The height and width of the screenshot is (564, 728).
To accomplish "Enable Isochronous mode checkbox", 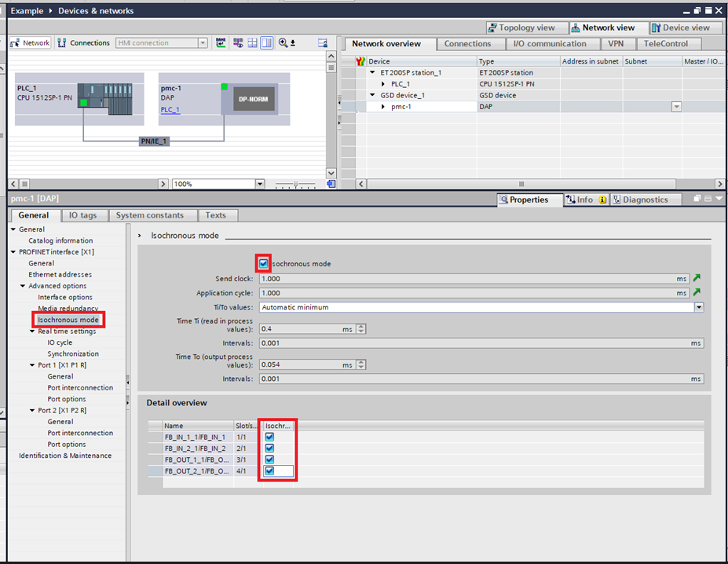I will click(263, 263).
